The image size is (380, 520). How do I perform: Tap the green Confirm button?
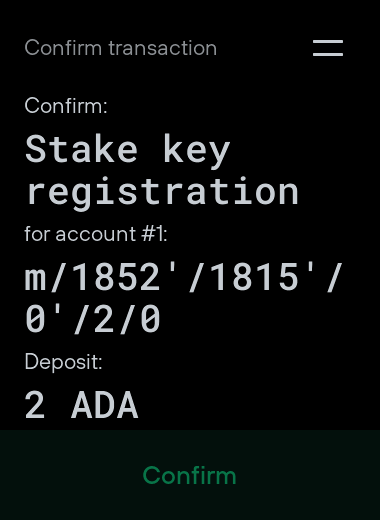pyautogui.click(x=189, y=475)
